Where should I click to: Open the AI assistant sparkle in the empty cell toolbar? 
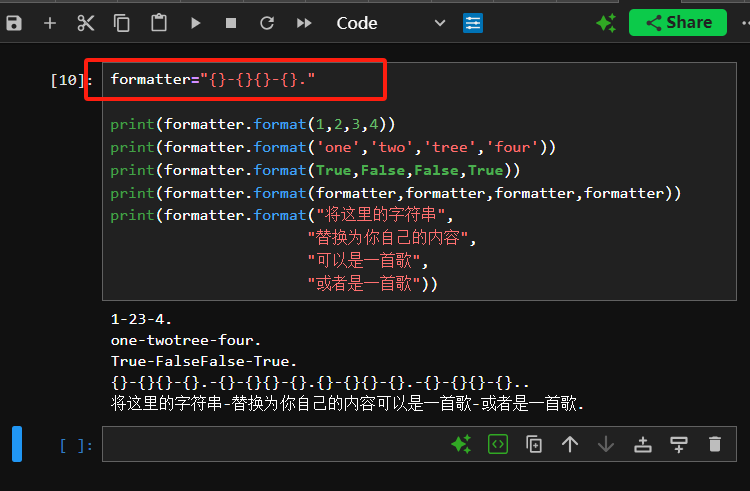pyautogui.click(x=461, y=445)
